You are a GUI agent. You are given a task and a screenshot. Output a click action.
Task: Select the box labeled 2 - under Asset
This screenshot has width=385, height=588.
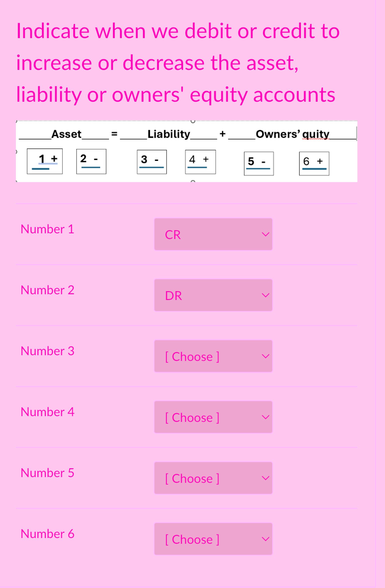[91, 161]
